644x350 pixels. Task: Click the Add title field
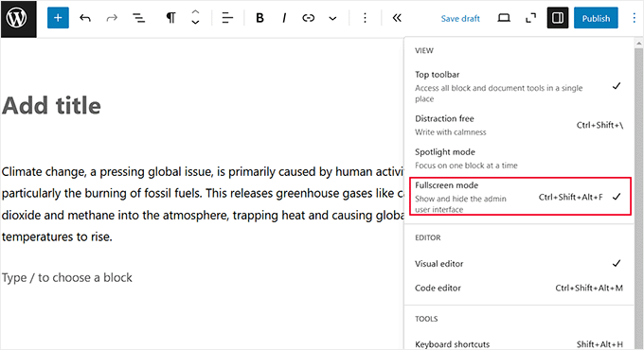click(51, 105)
